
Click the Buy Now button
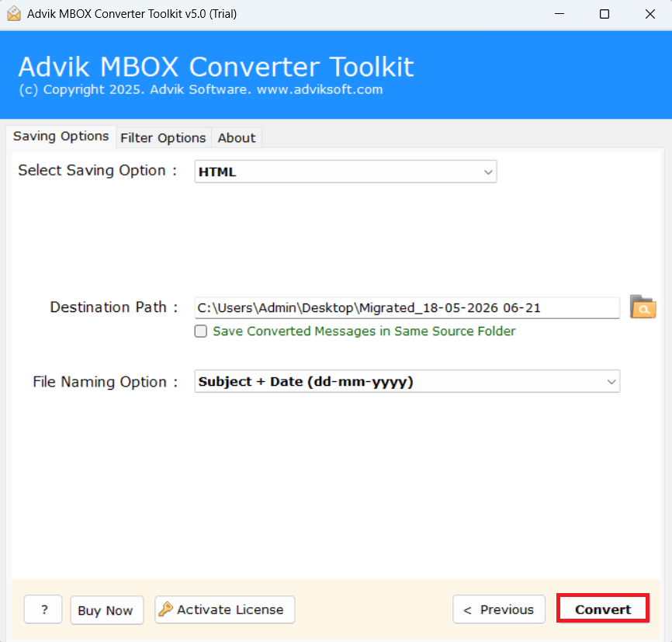[107, 610]
